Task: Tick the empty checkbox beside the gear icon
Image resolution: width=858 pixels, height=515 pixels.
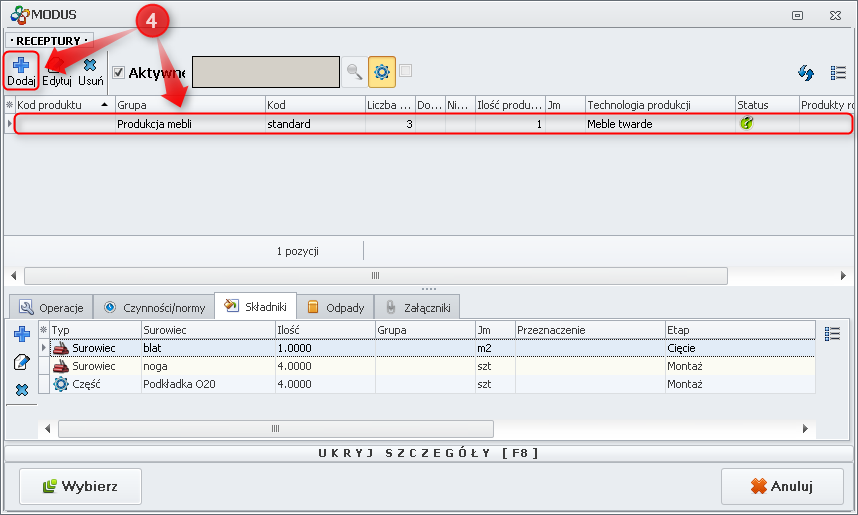Action: pos(405,70)
